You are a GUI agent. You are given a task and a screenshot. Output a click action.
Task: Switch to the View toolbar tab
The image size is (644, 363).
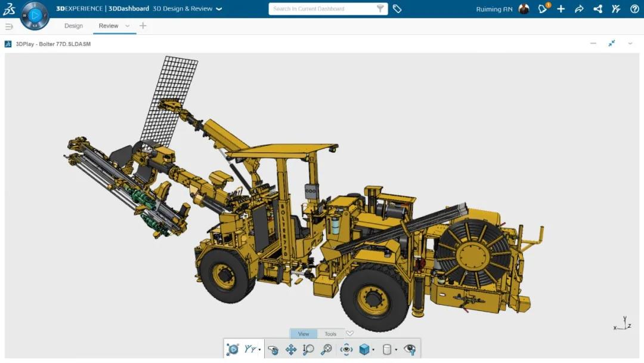tap(304, 334)
